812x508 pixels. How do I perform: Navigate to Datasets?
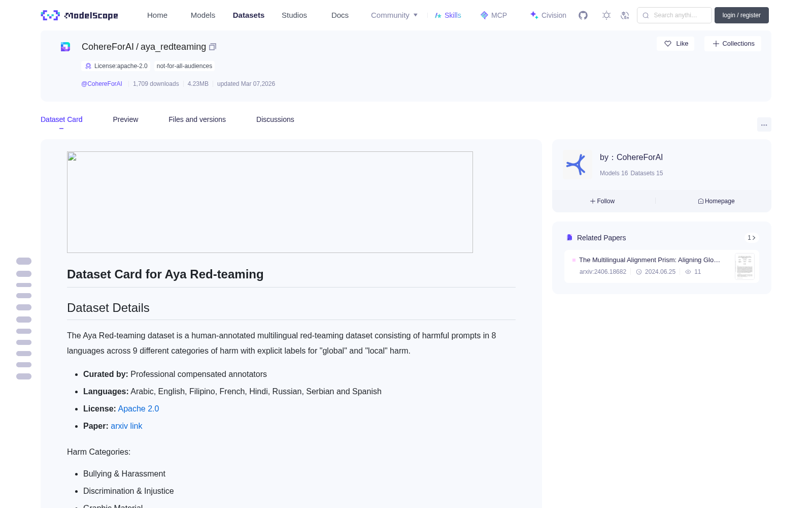[249, 15]
